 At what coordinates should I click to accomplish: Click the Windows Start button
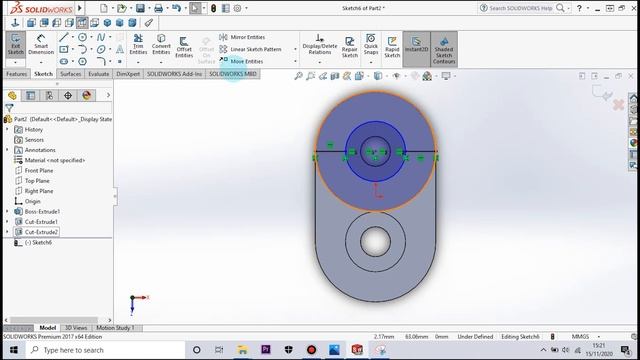click(x=13, y=350)
